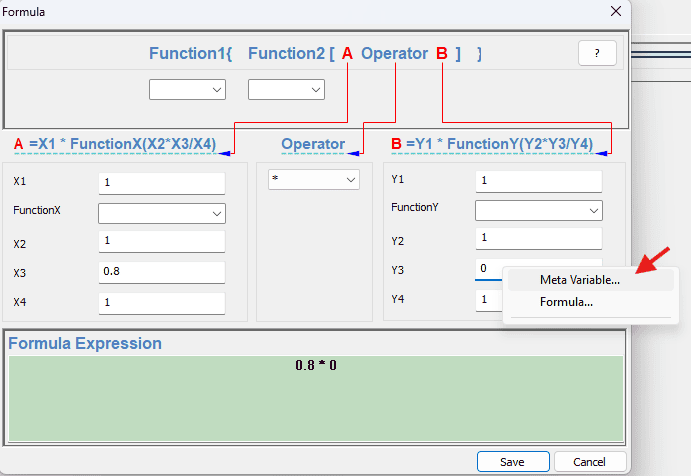691x476 pixels.
Task: Click the X4 input field
Action: point(162,303)
